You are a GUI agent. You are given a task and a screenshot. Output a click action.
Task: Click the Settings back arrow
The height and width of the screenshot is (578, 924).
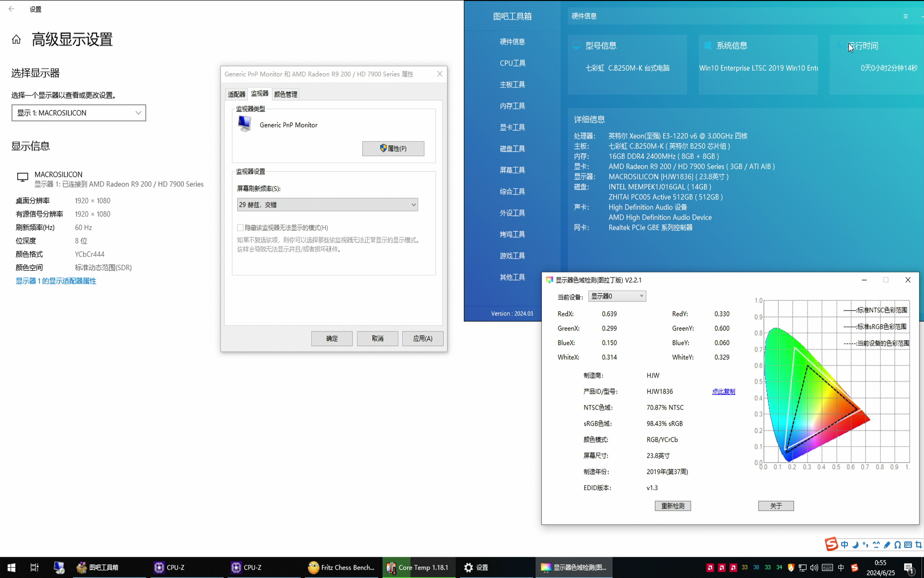click(x=12, y=9)
